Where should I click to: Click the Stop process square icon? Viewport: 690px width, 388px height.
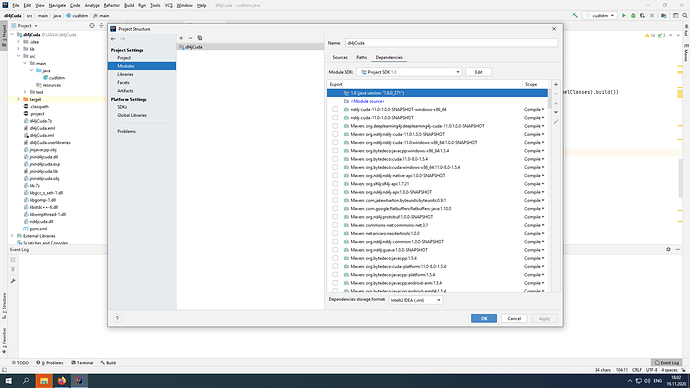pos(652,15)
